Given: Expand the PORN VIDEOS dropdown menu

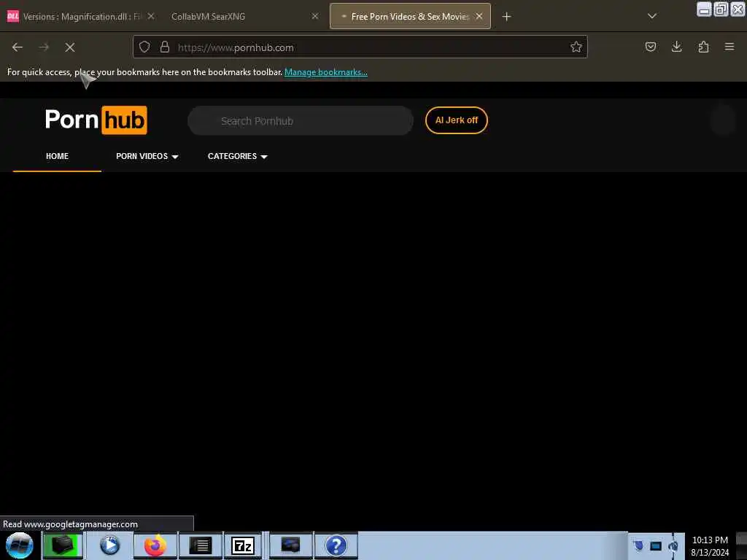Looking at the screenshot, I should [147, 156].
